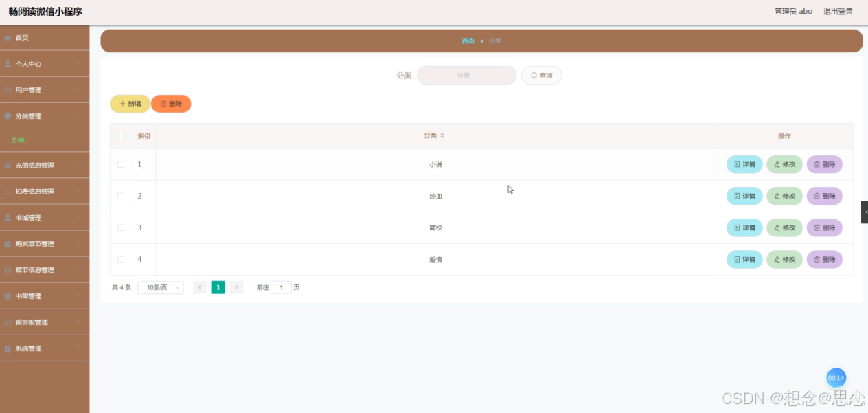Click the icon beside 系统管理

point(8,348)
